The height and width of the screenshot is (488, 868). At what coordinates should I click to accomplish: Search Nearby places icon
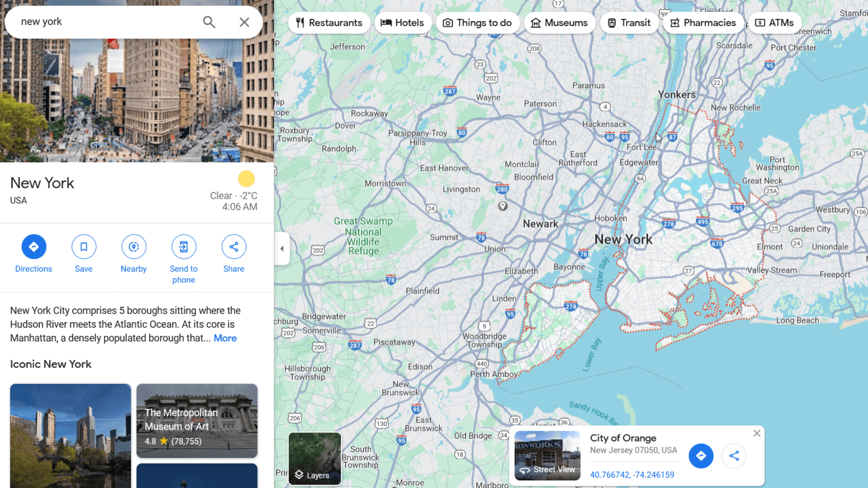(134, 247)
